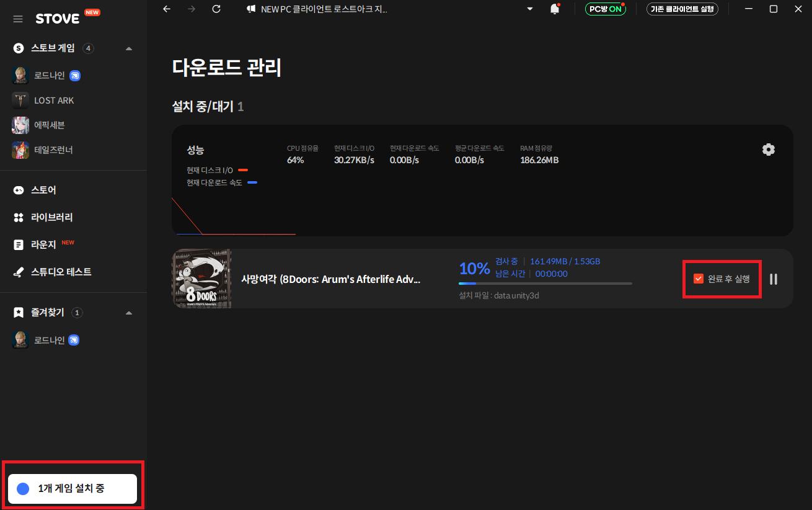Open performance settings gear icon
812x510 pixels.
(769, 150)
